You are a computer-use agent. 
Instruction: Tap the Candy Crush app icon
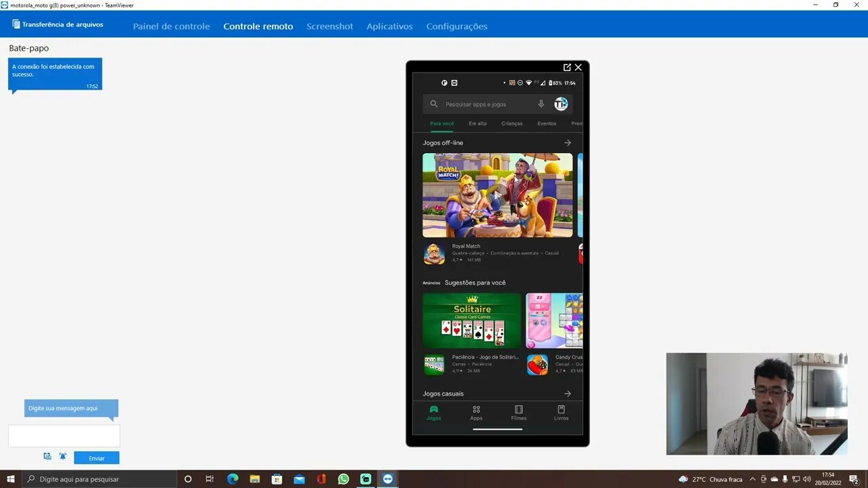tap(538, 365)
